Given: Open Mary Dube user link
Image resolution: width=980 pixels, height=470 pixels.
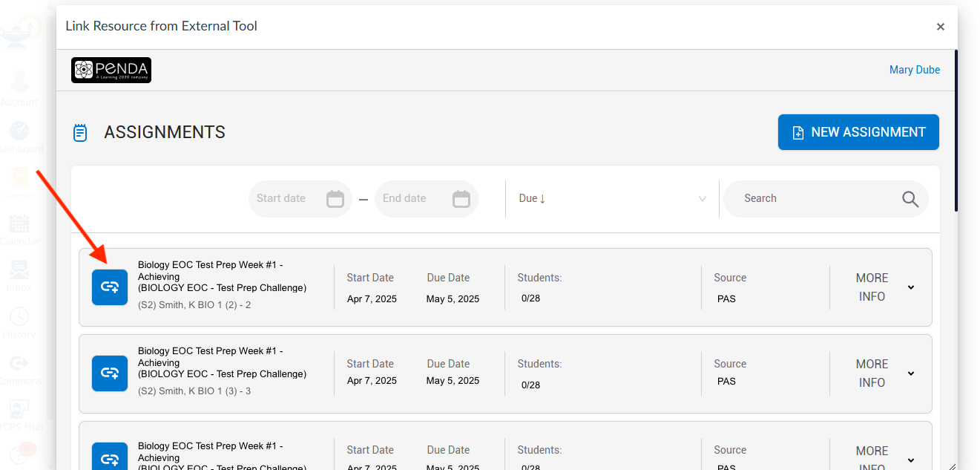Looking at the screenshot, I should point(915,70).
